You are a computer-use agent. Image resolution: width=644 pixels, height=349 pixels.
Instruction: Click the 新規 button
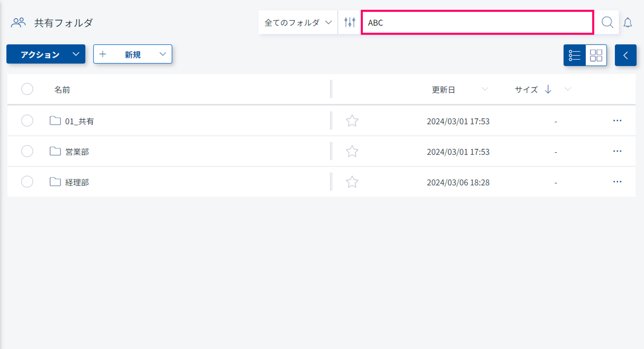(x=132, y=54)
